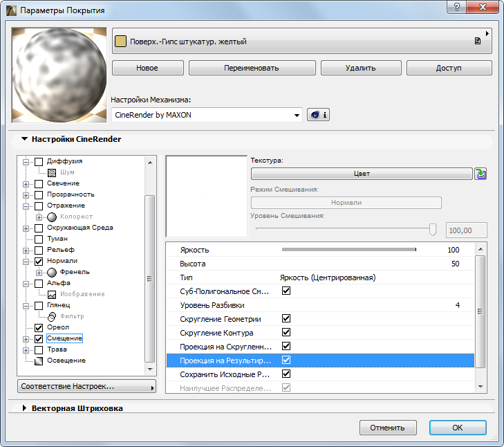Image resolution: width=504 pixels, height=447 pixels.
Task: Click the green load texture icon
Action: [x=480, y=174]
